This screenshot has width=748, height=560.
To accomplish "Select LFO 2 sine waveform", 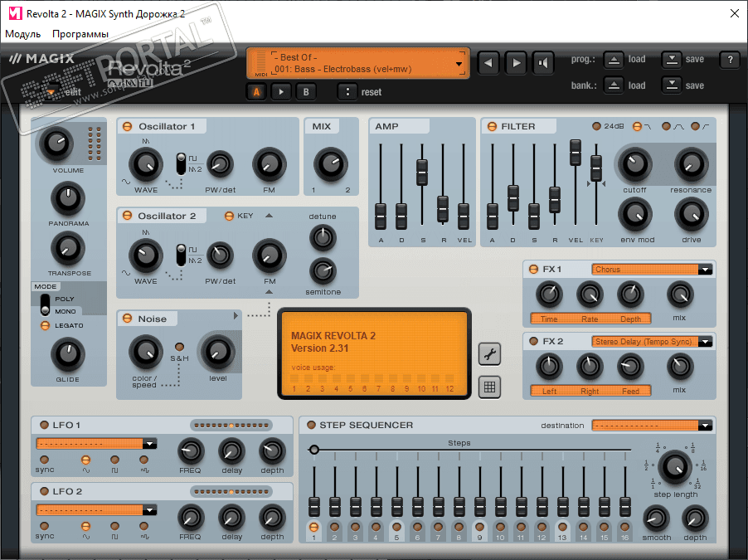I will coord(86,526).
